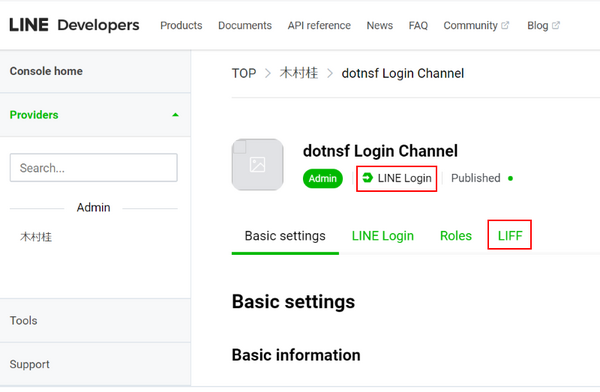Open the Products menu

coord(181,25)
